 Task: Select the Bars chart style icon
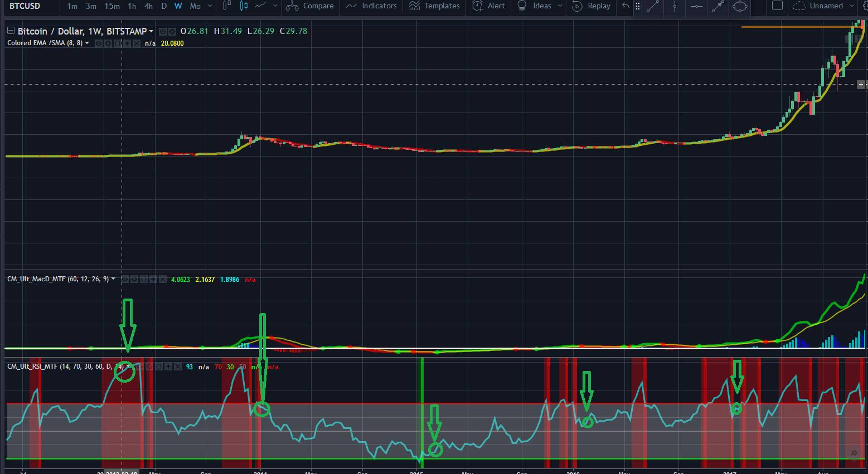226,6
